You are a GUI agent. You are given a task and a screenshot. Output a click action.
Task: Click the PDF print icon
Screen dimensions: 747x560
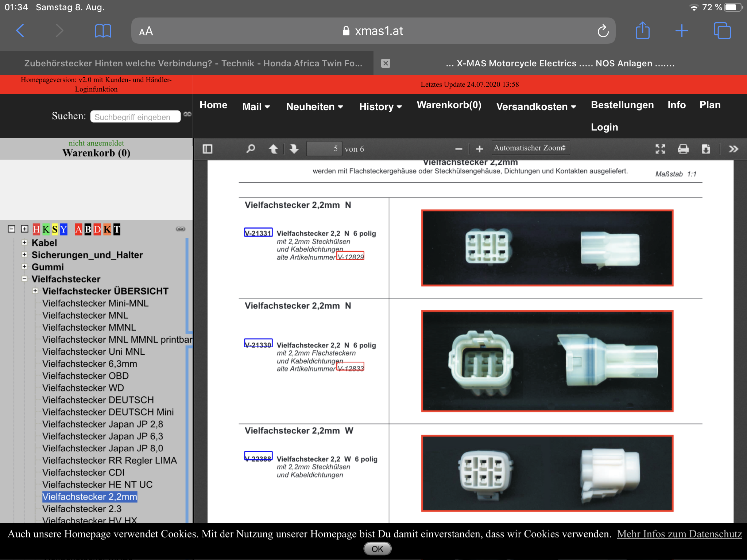(683, 149)
